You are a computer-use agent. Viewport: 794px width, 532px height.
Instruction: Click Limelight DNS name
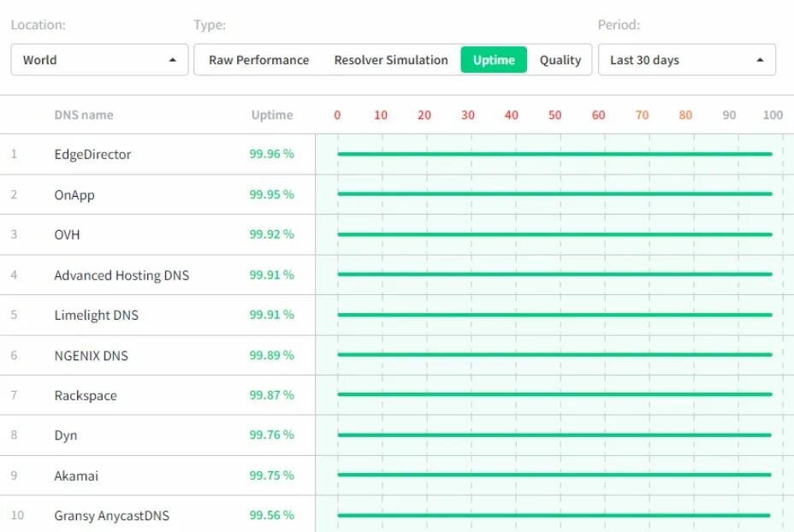pos(96,315)
